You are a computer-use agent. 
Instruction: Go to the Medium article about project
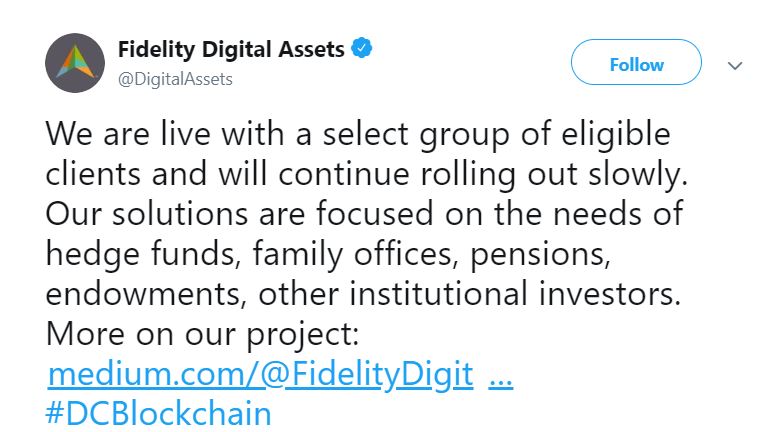(260, 374)
